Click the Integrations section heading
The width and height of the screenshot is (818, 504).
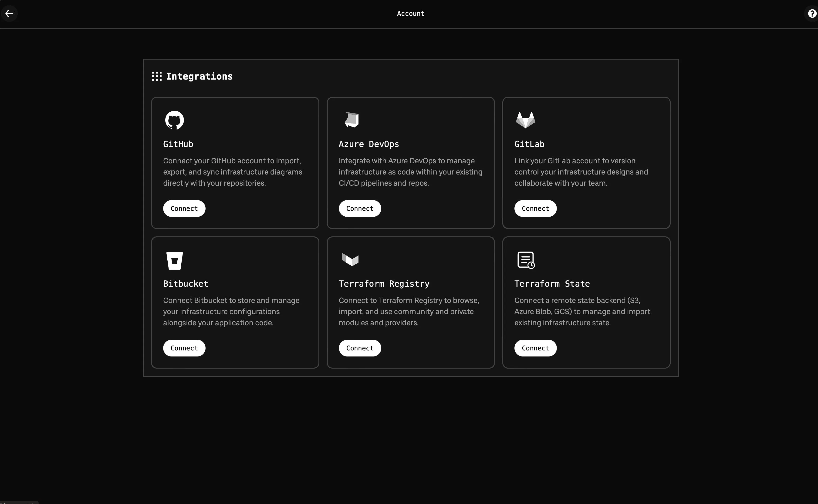(x=199, y=76)
